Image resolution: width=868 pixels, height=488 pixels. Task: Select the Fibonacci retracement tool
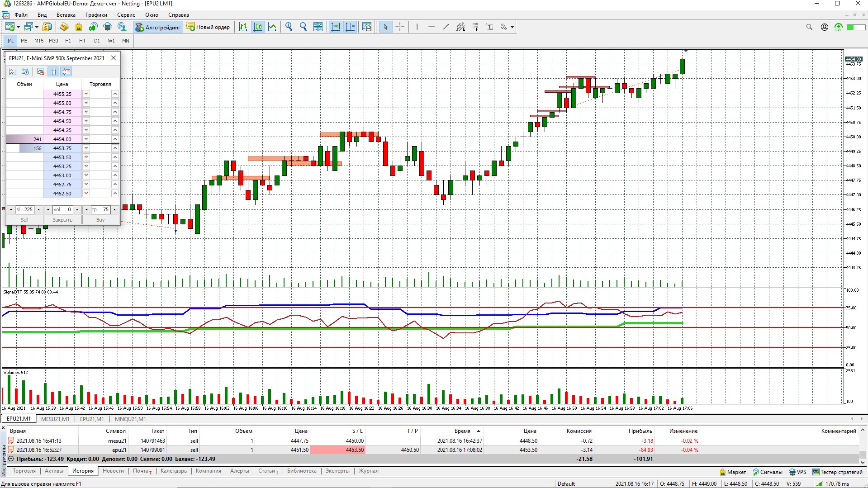click(x=475, y=27)
